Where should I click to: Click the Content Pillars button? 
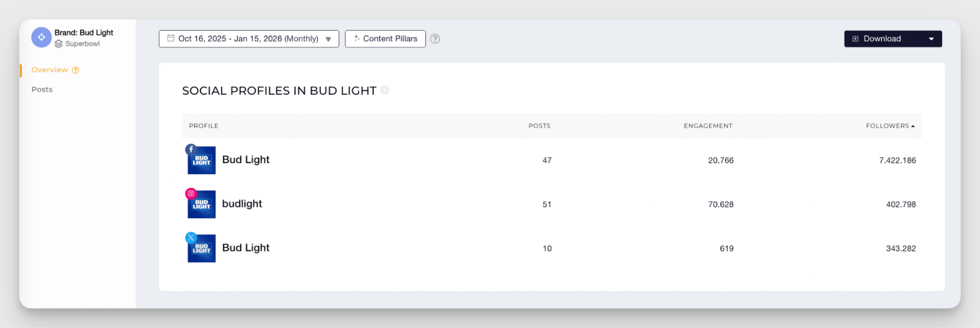(385, 39)
